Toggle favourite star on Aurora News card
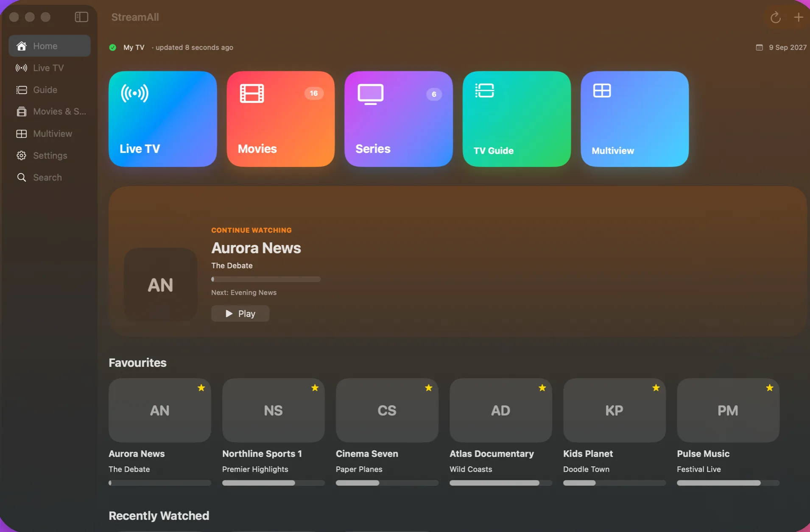This screenshot has width=810, height=532. [x=201, y=388]
